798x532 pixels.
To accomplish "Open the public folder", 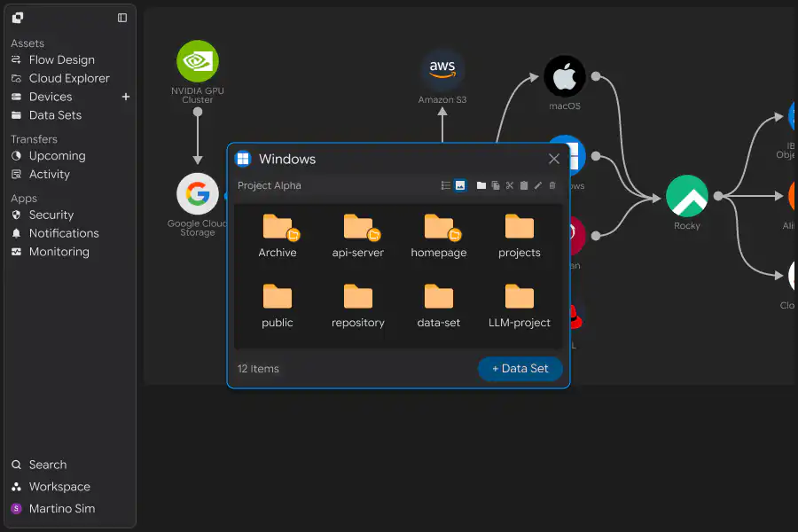I will (278, 306).
